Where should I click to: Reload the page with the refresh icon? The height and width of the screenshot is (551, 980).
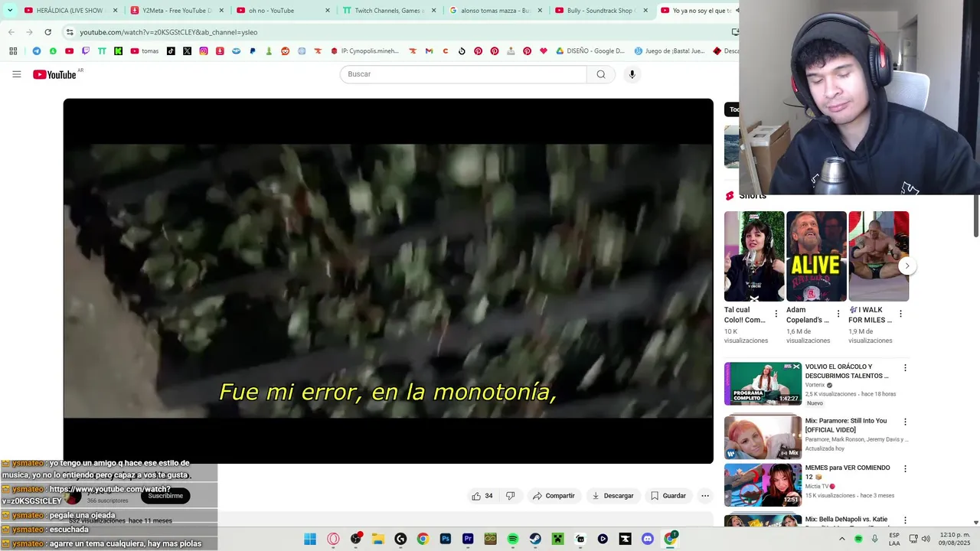coord(47,32)
